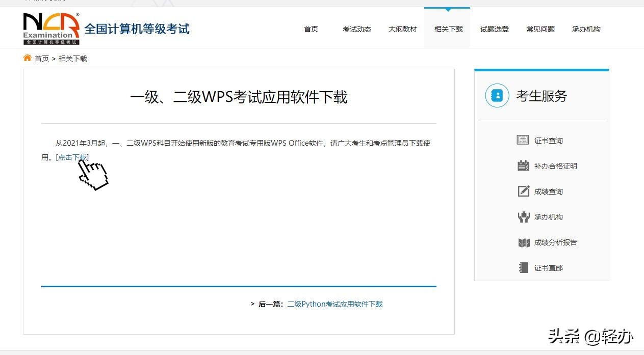Open the 成绩查询 service link

(549, 192)
